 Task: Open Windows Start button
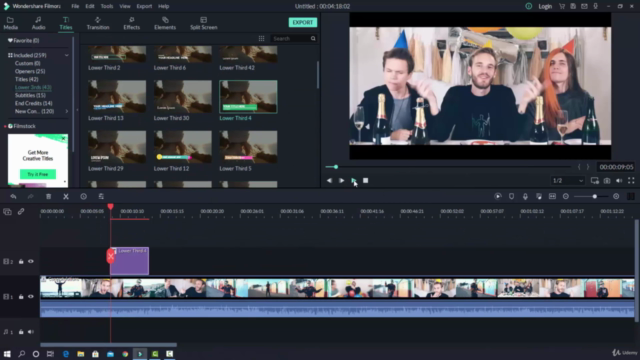point(7,354)
